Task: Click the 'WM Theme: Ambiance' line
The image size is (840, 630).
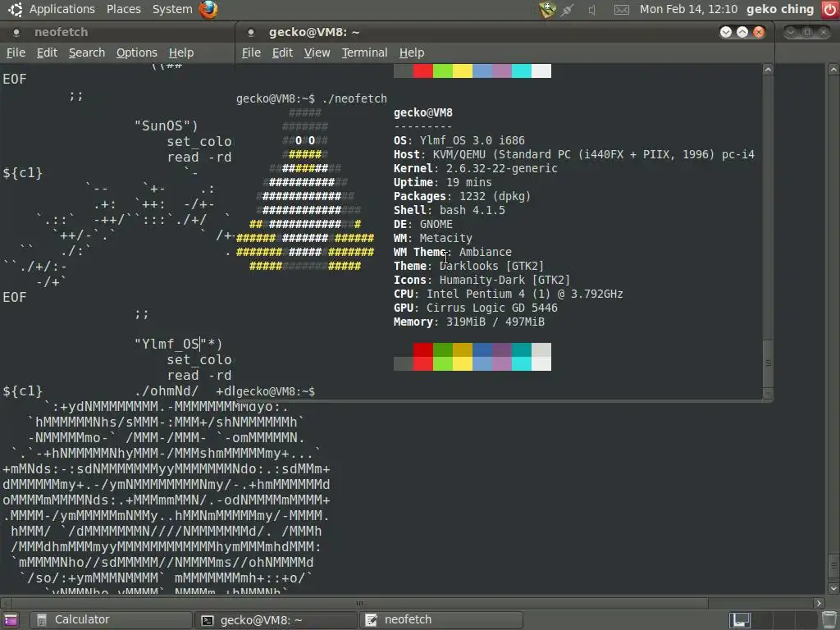Action: point(453,252)
